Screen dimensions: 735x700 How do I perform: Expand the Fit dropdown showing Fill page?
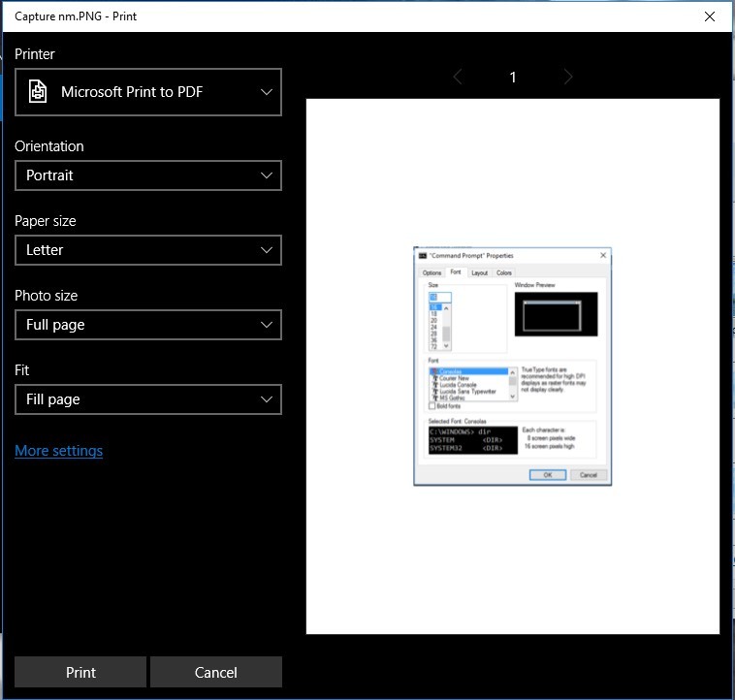[148, 399]
